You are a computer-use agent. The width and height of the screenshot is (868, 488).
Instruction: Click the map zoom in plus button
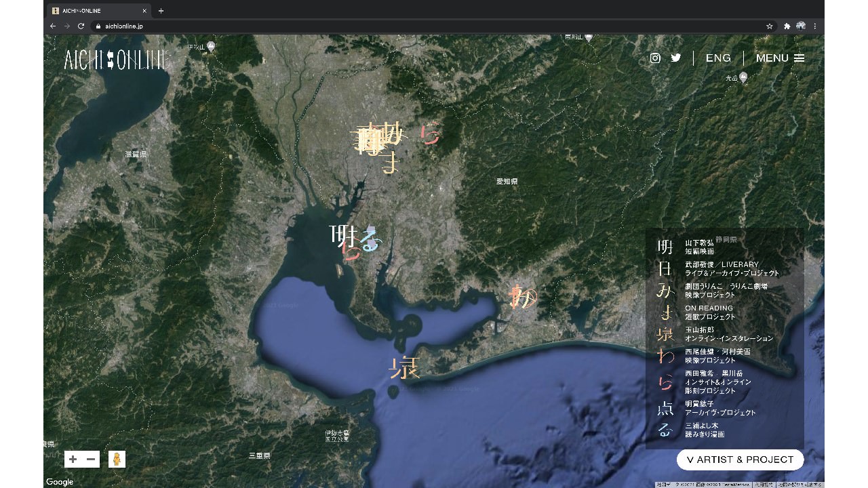[x=73, y=460]
